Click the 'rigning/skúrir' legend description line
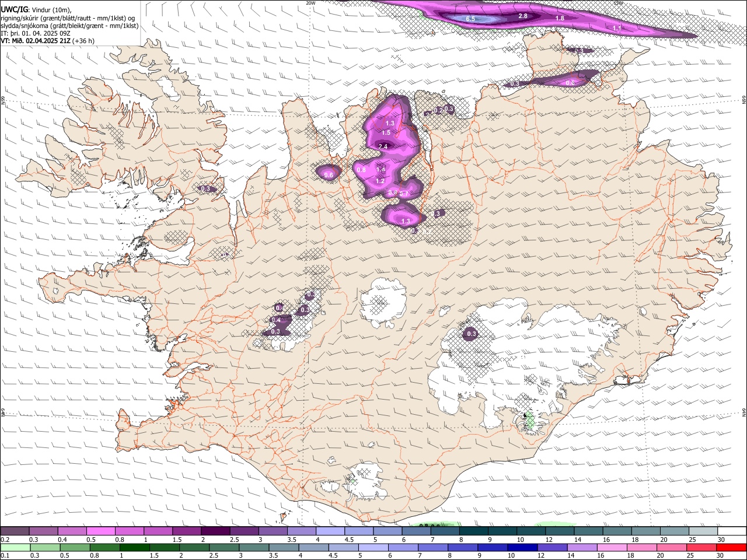This screenshot has width=747, height=560. coord(67,17)
